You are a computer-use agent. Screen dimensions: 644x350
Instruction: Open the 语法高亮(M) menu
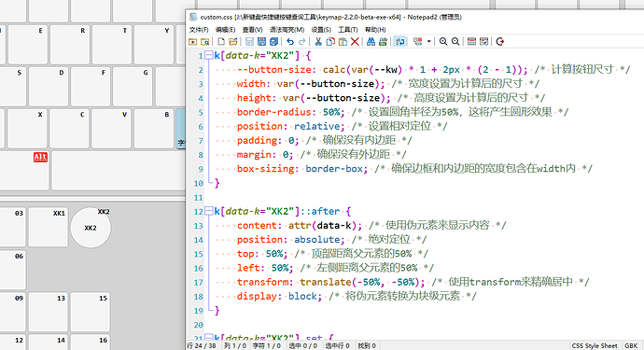[287, 30]
